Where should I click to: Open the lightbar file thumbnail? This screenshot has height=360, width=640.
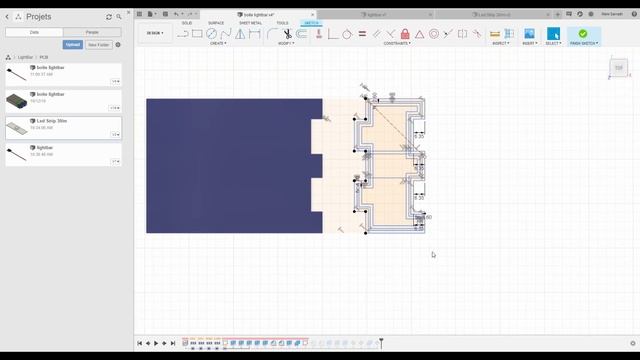[17, 154]
